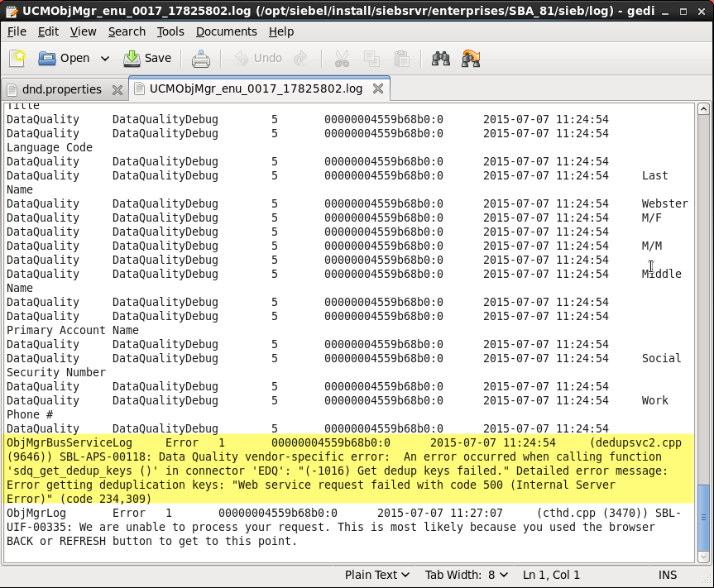The height and width of the screenshot is (588, 714).
Task: Cut the selected text
Action: coord(342,58)
